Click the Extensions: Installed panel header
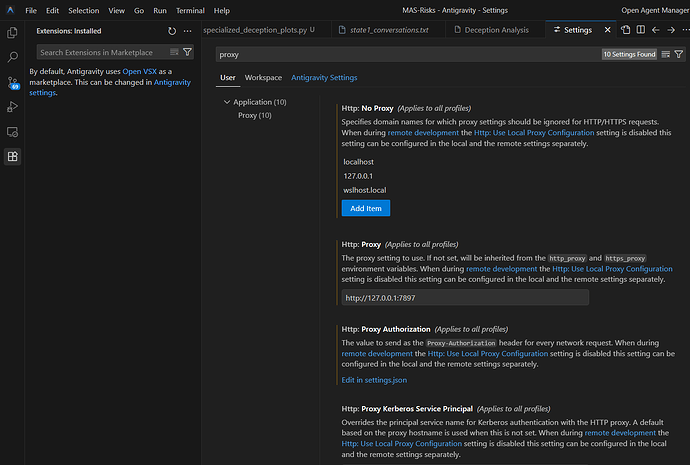The width and height of the screenshot is (690, 465). pyautogui.click(x=69, y=31)
